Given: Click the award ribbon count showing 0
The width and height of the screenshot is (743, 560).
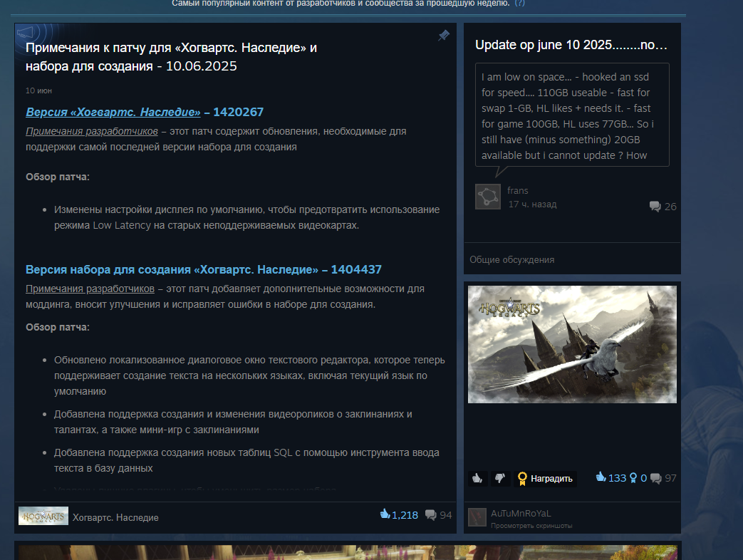Looking at the screenshot, I should tap(638, 478).
